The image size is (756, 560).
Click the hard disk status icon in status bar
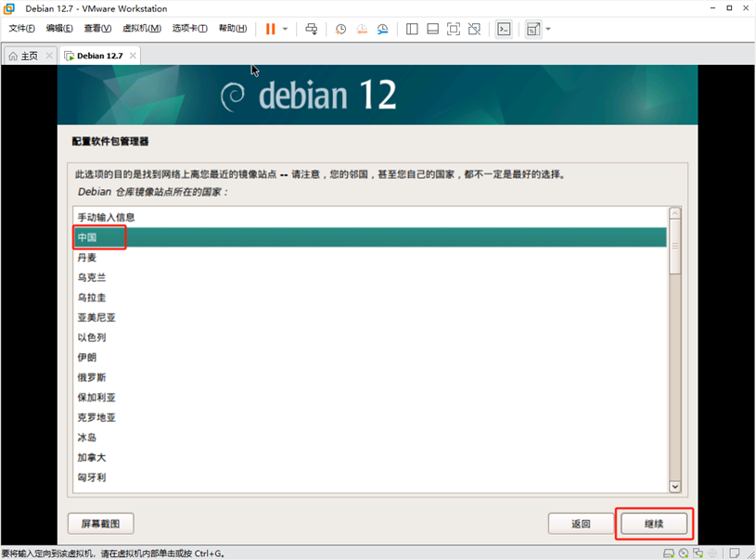point(669,554)
